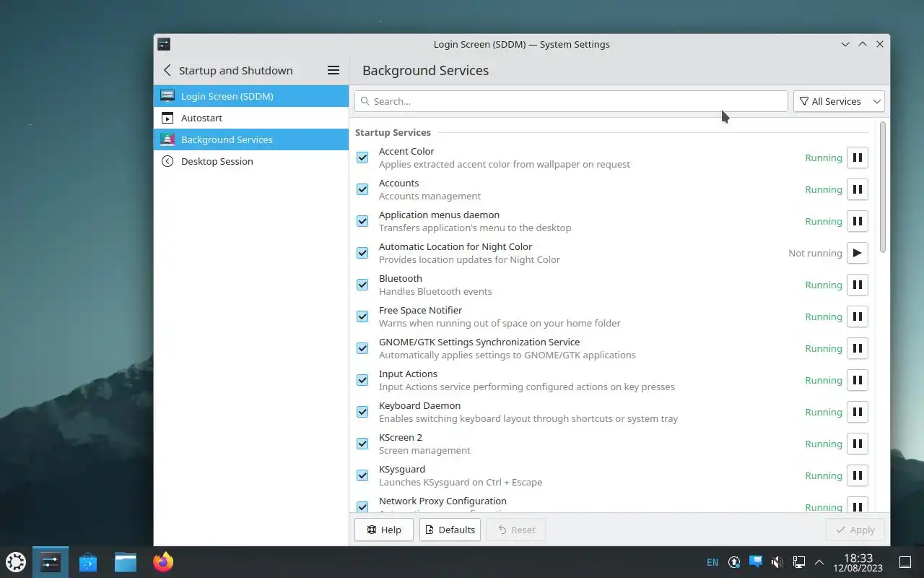Click 'Launches KSysguard on Ctrl + Escape' text
Screen dimensions: 924x578
click(461, 482)
